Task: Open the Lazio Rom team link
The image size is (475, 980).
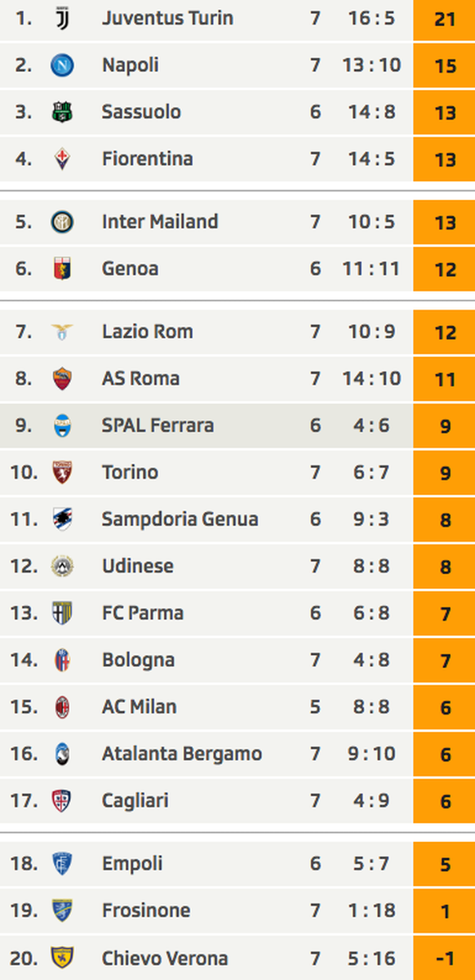Action: 148,332
